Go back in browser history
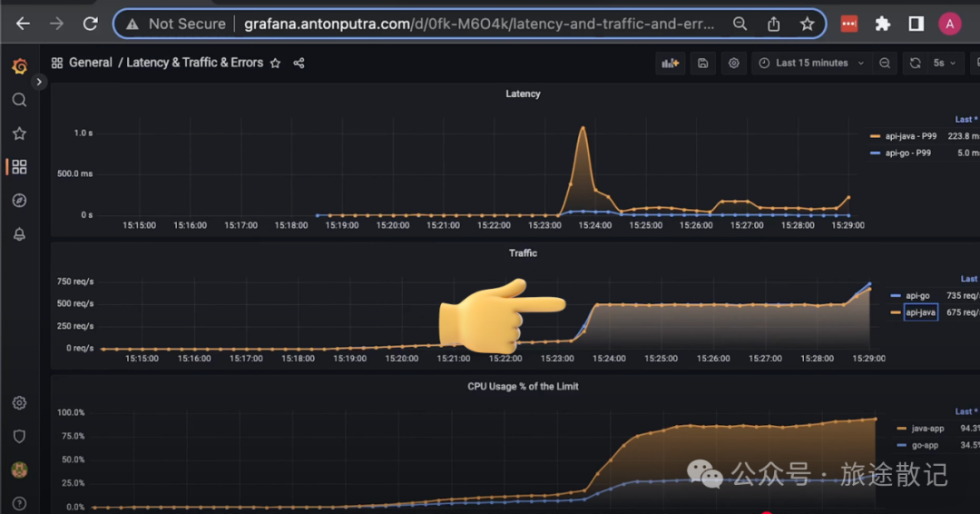 point(23,24)
